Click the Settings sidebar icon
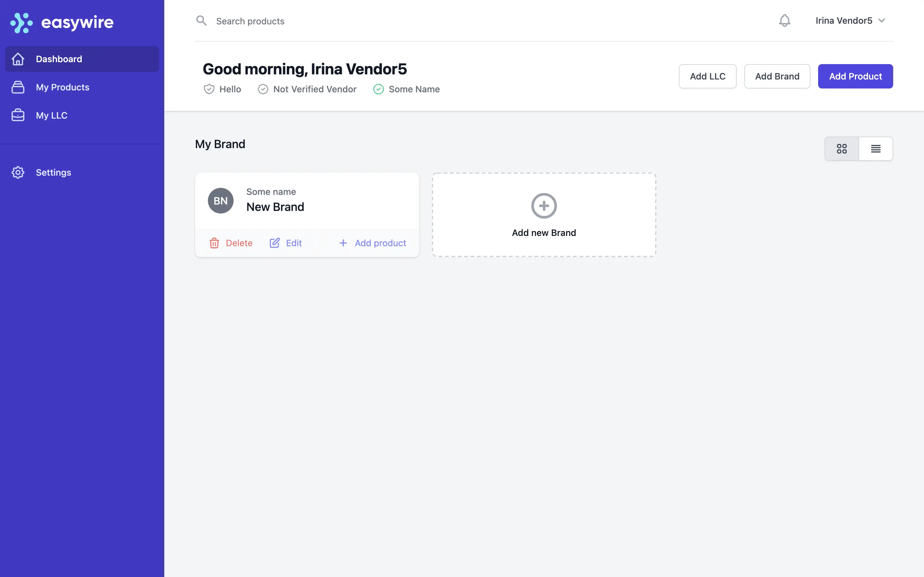The width and height of the screenshot is (924, 577). (18, 172)
